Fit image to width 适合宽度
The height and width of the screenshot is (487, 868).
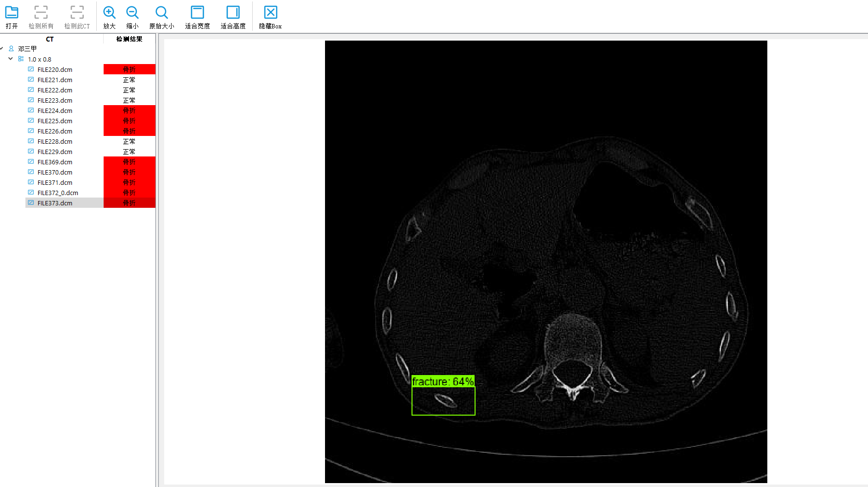(197, 12)
